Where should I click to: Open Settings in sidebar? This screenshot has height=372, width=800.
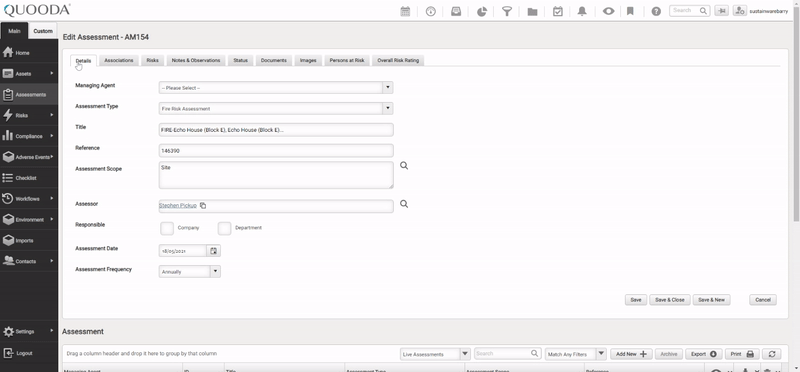pyautogui.click(x=29, y=331)
